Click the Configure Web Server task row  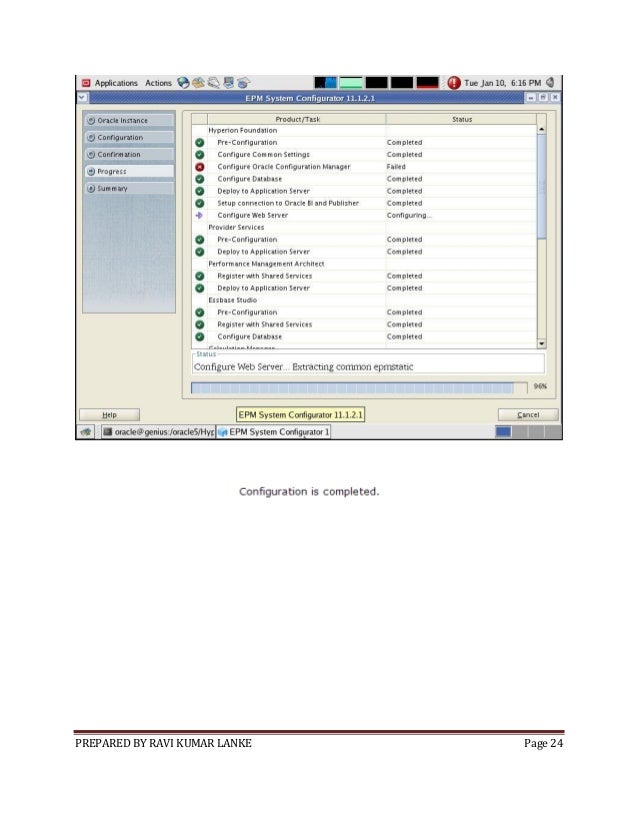[364, 215]
